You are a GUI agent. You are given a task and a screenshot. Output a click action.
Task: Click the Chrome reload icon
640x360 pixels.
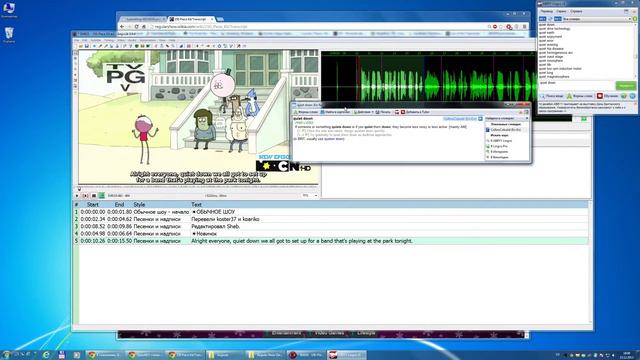point(136,27)
